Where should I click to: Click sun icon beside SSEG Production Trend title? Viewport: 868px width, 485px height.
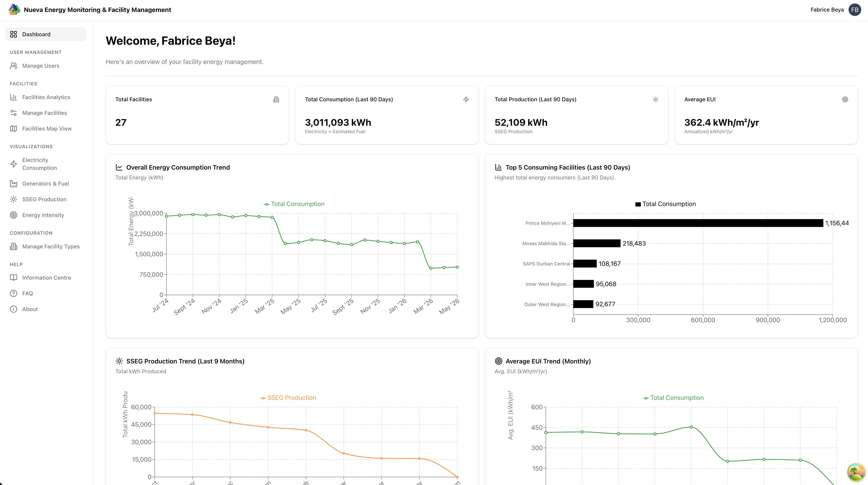[x=119, y=361]
